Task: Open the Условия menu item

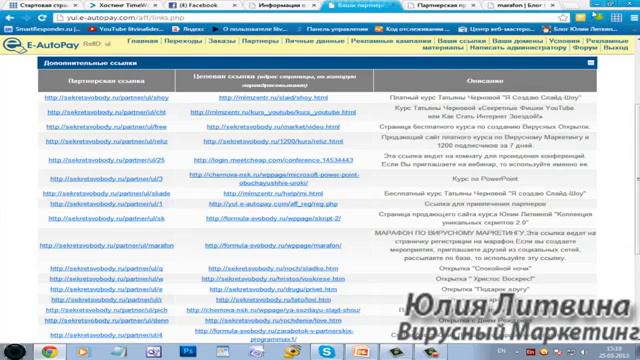Action: [x=564, y=41]
